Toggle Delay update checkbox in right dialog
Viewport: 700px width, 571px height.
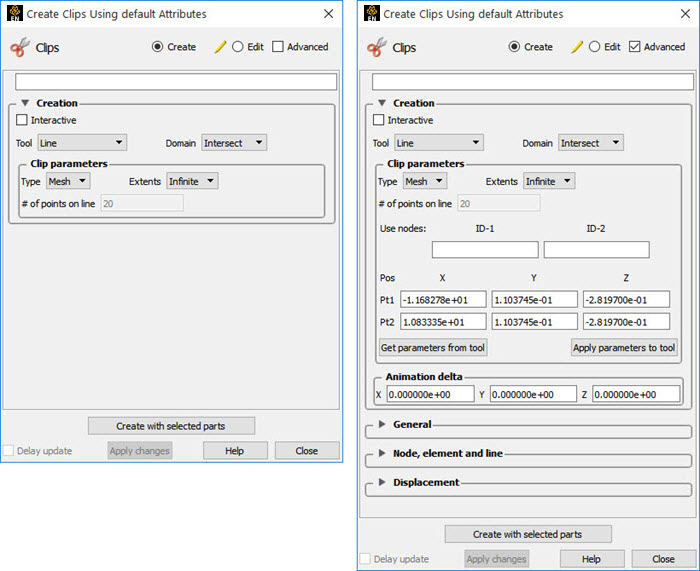pos(365,558)
